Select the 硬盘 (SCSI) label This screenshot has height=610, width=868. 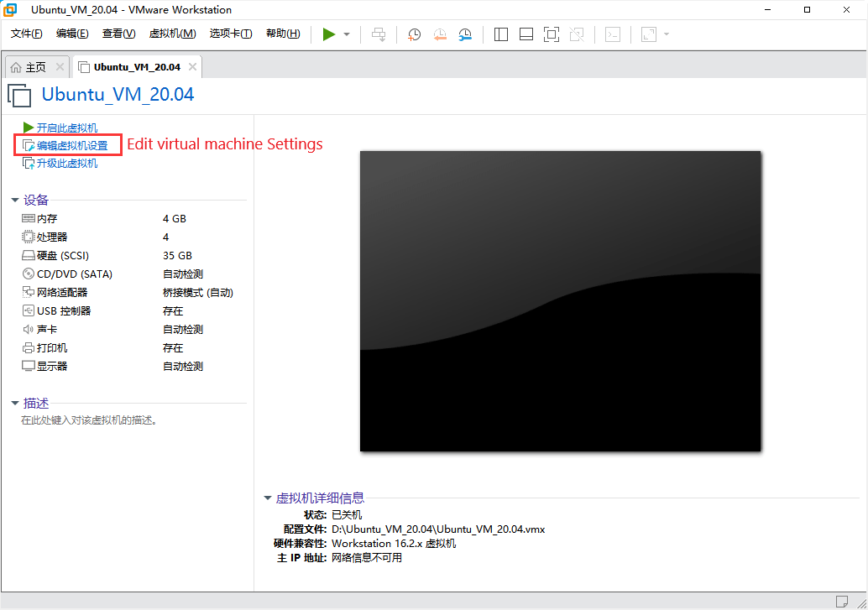[x=63, y=256]
